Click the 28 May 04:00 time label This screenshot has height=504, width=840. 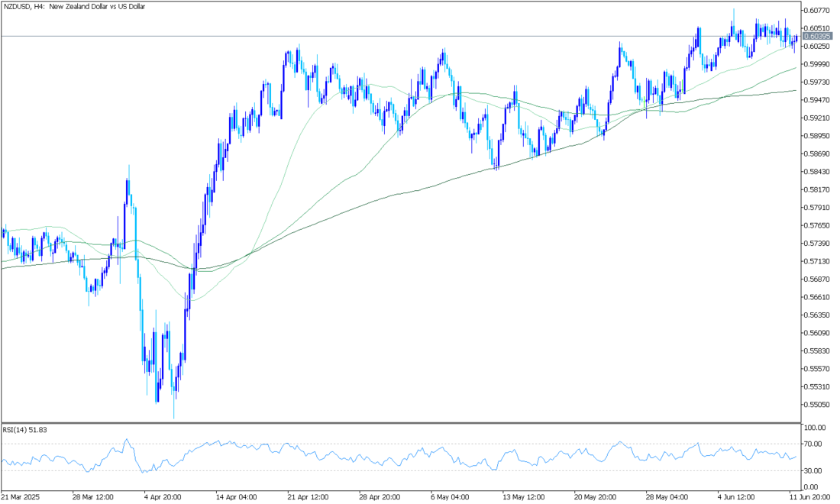click(667, 497)
